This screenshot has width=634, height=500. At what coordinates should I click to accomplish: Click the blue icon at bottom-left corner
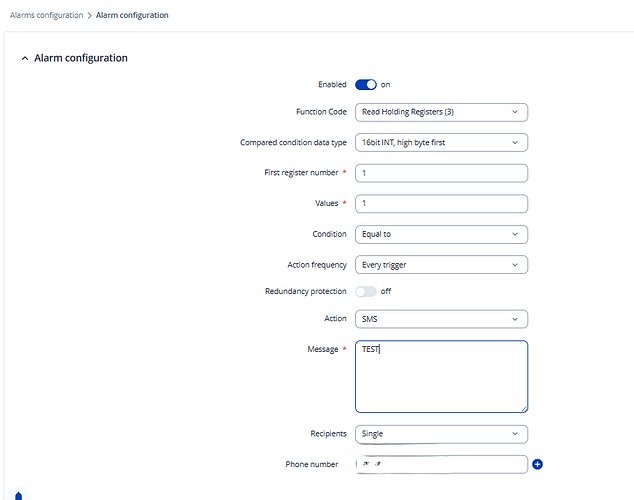18,495
